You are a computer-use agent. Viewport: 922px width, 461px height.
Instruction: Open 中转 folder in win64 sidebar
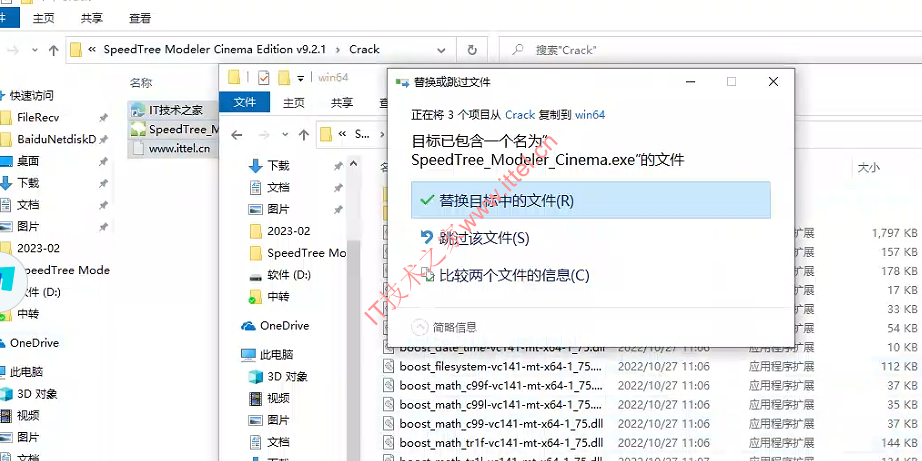coord(278,296)
